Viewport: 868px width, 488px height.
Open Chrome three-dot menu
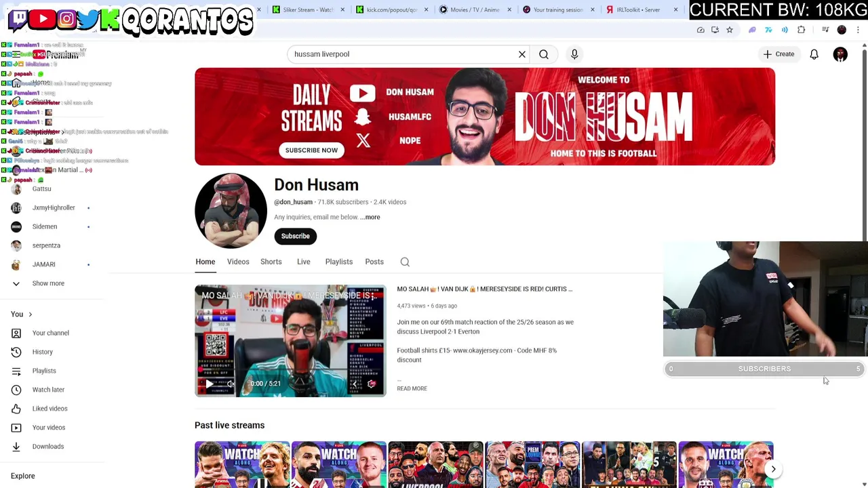[858, 30]
